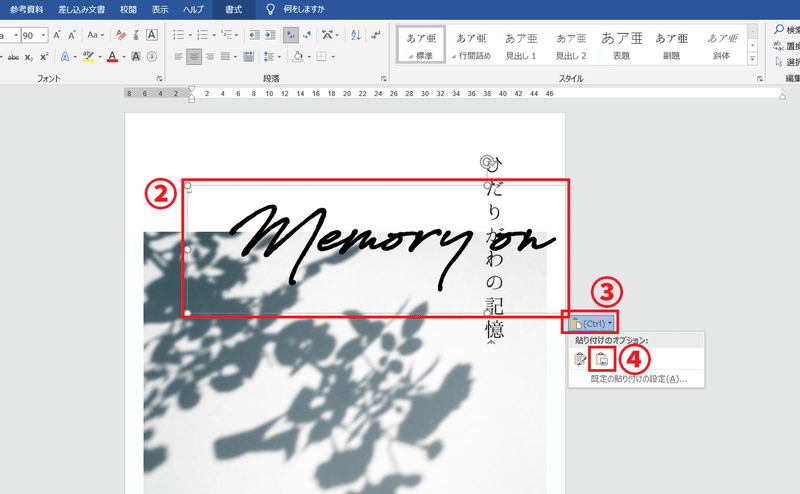800x494 pixels.
Task: Clear all formatting with eraser icon
Action: 121,35
